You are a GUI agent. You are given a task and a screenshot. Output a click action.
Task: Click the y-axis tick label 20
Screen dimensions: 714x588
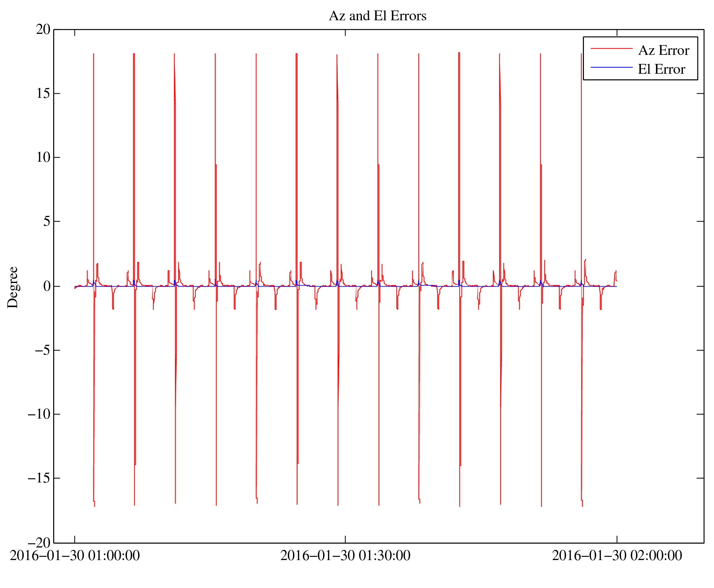pos(43,30)
